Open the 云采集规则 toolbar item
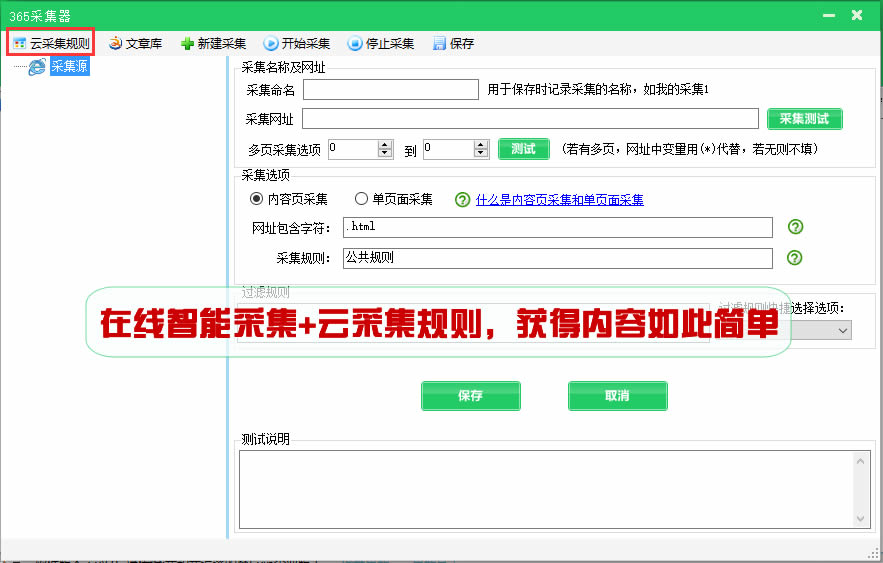The image size is (883, 563). (x=51, y=43)
